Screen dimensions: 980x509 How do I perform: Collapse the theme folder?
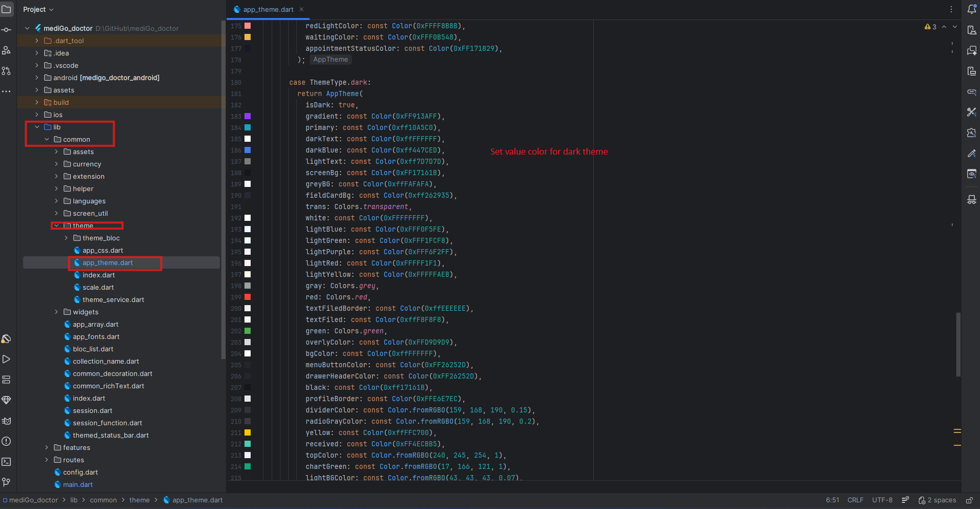(56, 225)
